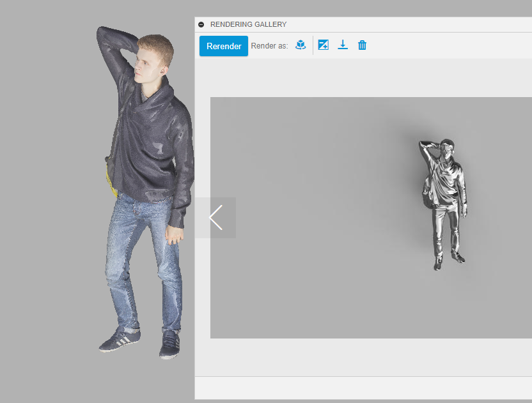Click the head of the scanned model

tap(150, 54)
